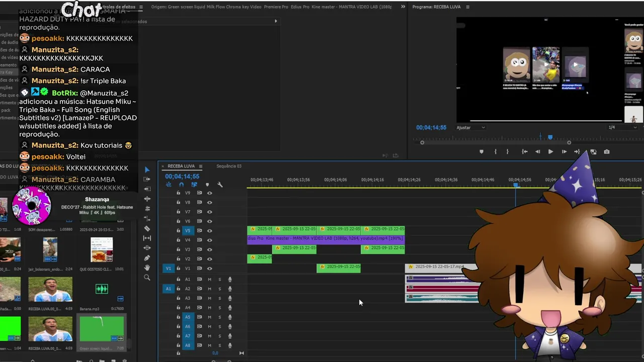Viewport: 644px width, 362px height.
Task: Mute audio track A4
Action: click(210, 308)
